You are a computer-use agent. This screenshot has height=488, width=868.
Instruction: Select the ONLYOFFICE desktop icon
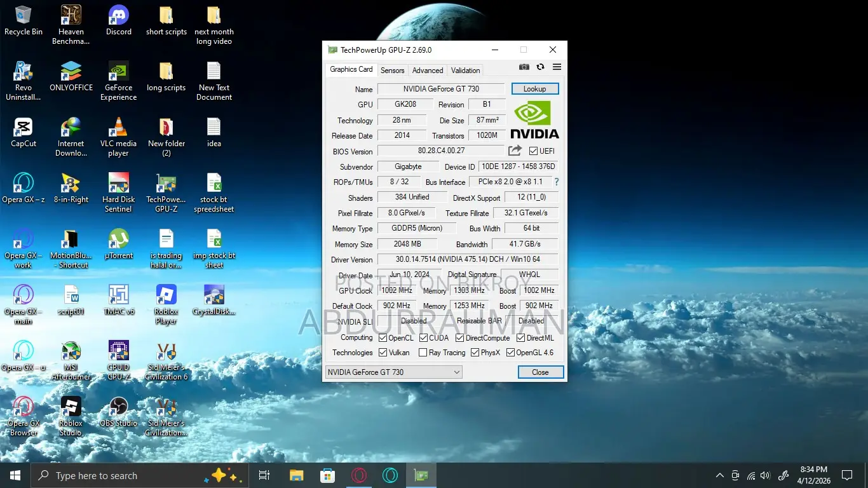pos(71,76)
